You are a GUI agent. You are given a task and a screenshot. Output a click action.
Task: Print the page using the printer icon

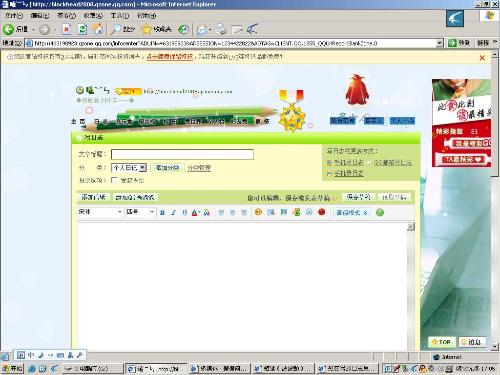tap(220, 29)
